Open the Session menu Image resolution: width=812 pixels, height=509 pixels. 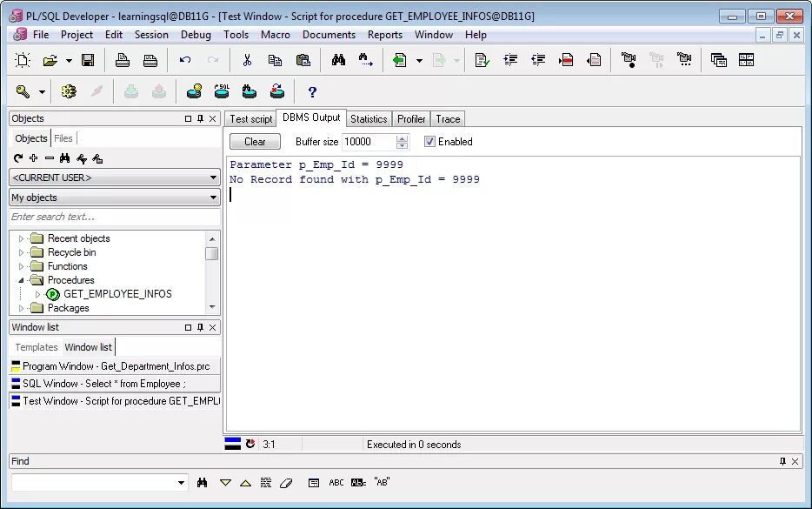point(151,35)
